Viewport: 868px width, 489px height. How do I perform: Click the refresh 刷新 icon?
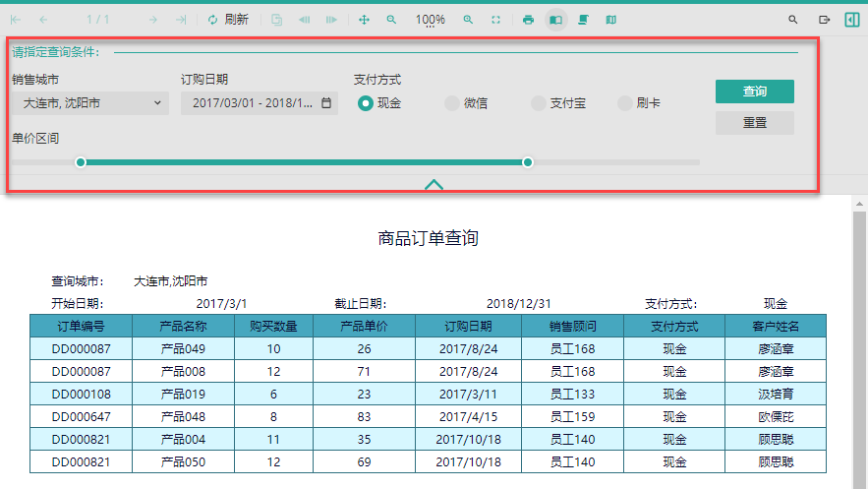pos(212,20)
